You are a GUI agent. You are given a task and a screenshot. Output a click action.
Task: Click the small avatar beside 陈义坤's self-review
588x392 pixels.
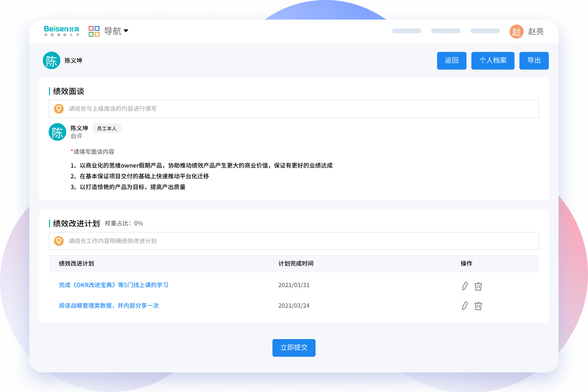click(57, 132)
